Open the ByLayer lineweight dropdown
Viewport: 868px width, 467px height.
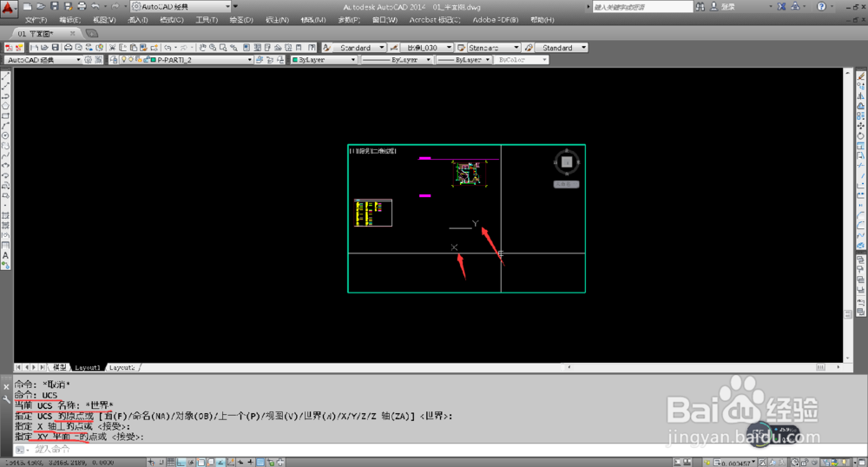[464, 60]
